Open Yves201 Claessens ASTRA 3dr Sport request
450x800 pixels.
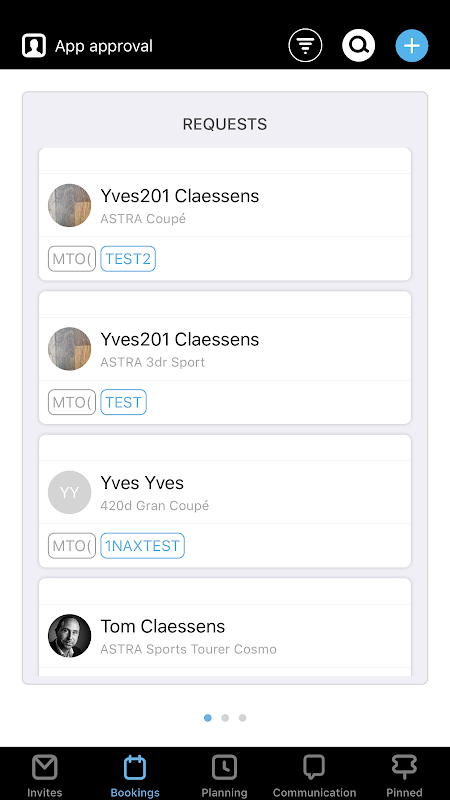click(225, 349)
